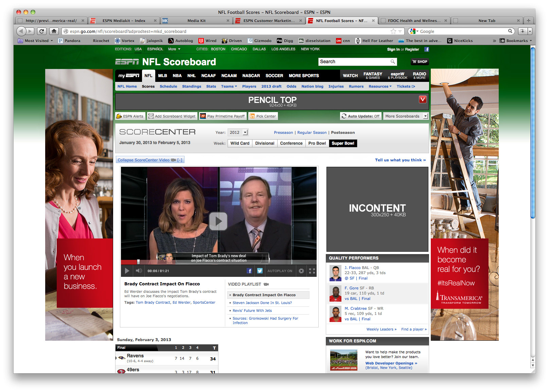Select the Wild Card week
The width and height of the screenshot is (549, 392).
(240, 143)
